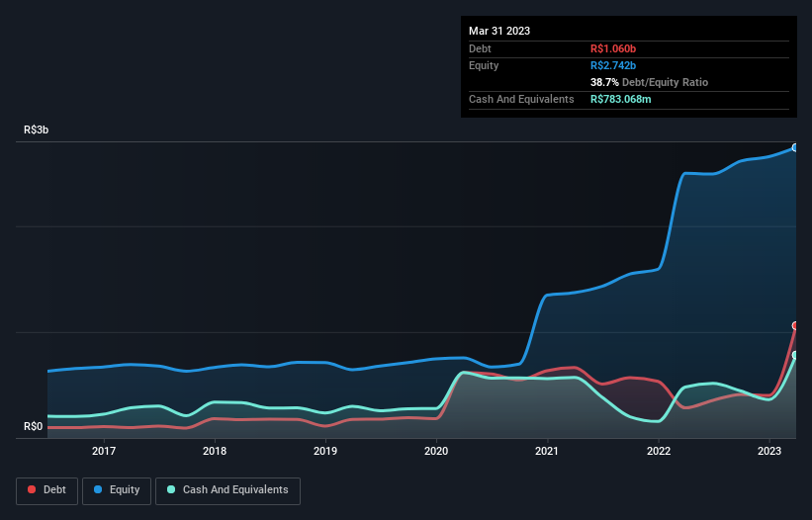Click the 2022 x-axis label

pyautogui.click(x=659, y=451)
